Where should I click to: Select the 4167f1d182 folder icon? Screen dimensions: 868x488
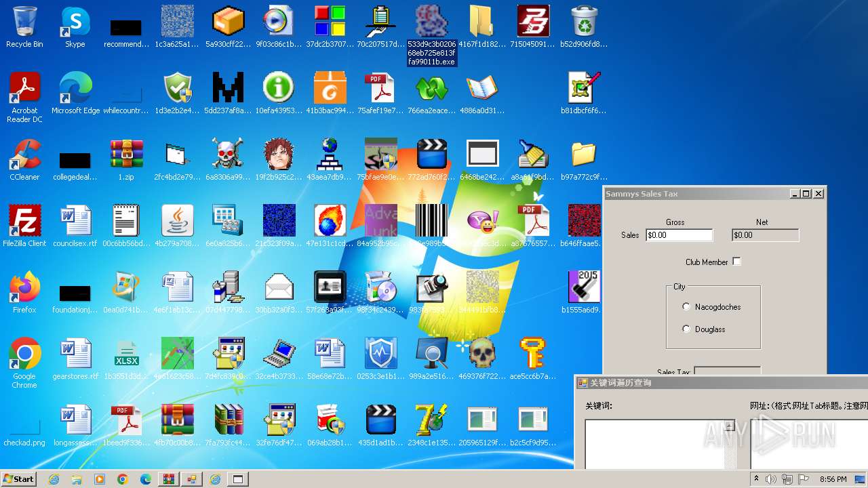coord(482,27)
